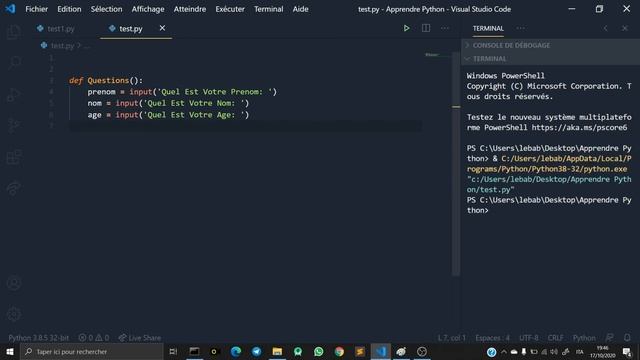Screen dimensions: 640x360
Task: Open Google Chrome from the taskbar
Action: point(339,351)
